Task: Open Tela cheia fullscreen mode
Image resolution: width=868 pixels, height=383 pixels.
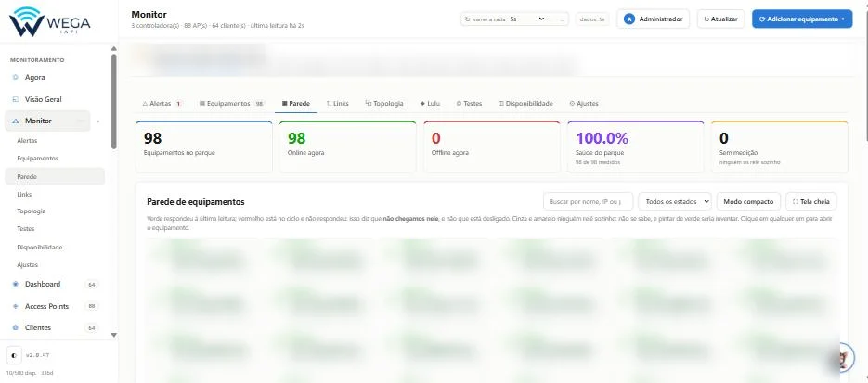Action: tap(811, 202)
